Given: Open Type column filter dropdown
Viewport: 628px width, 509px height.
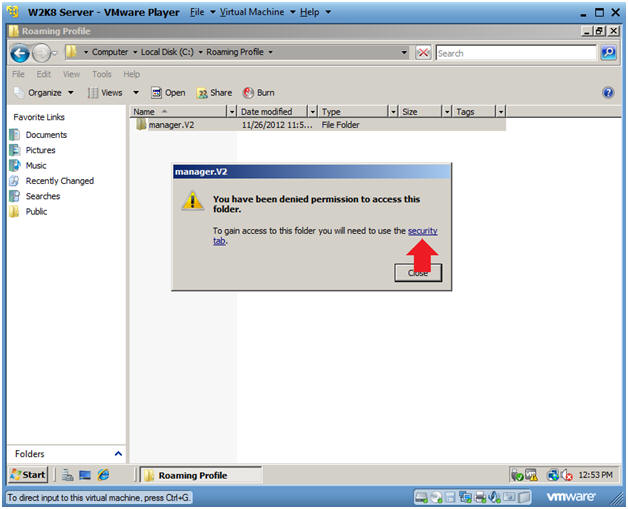Looking at the screenshot, I should pos(393,111).
